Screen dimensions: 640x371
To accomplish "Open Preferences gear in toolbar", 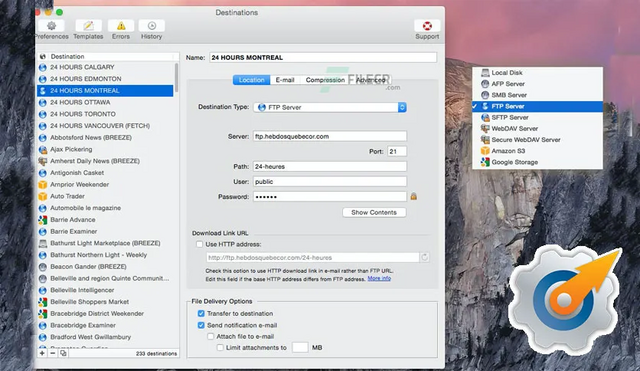I will (51, 26).
